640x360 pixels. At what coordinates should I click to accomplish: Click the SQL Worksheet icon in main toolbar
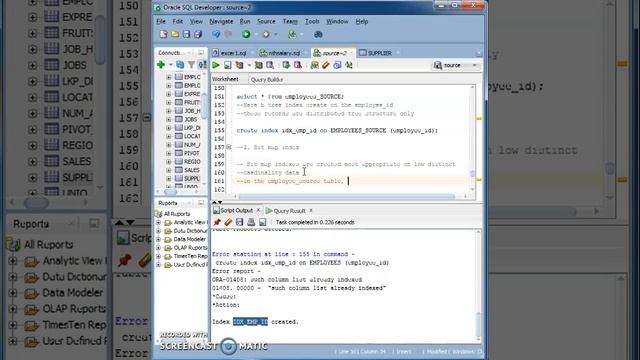[x=292, y=35]
